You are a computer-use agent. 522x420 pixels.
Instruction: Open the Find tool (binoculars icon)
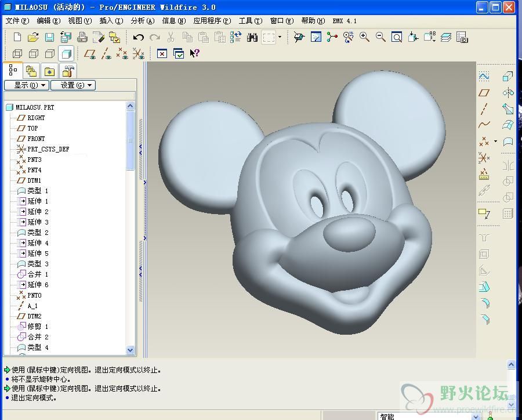click(x=252, y=37)
